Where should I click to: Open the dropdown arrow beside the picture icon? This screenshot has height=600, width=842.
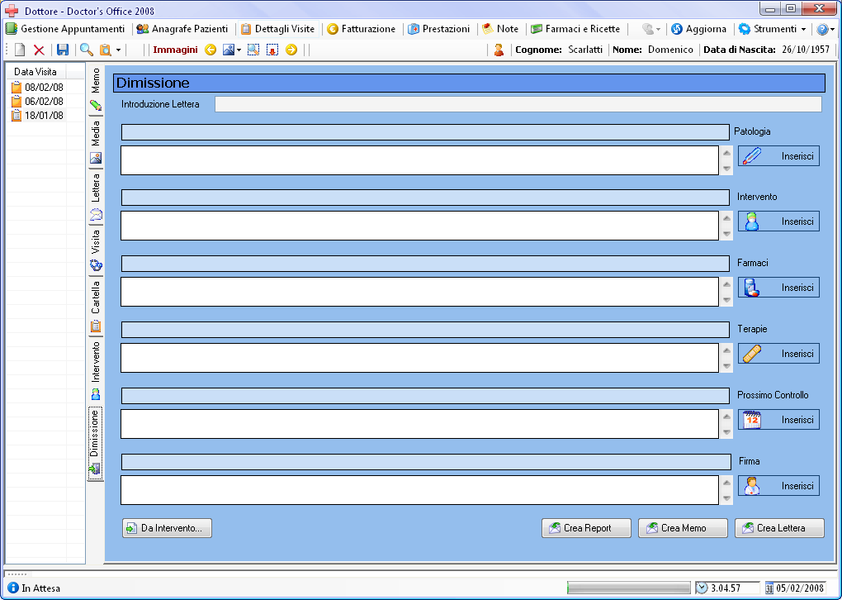[x=239, y=50]
